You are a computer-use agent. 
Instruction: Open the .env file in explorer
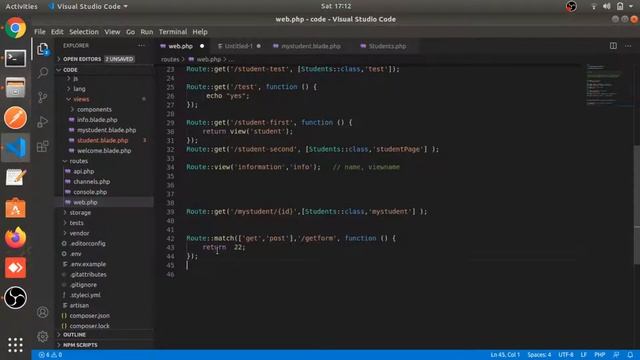tap(76, 254)
